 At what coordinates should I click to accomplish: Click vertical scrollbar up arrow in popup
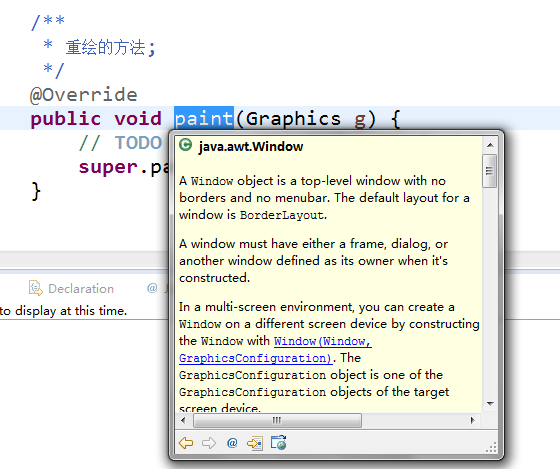(490, 145)
